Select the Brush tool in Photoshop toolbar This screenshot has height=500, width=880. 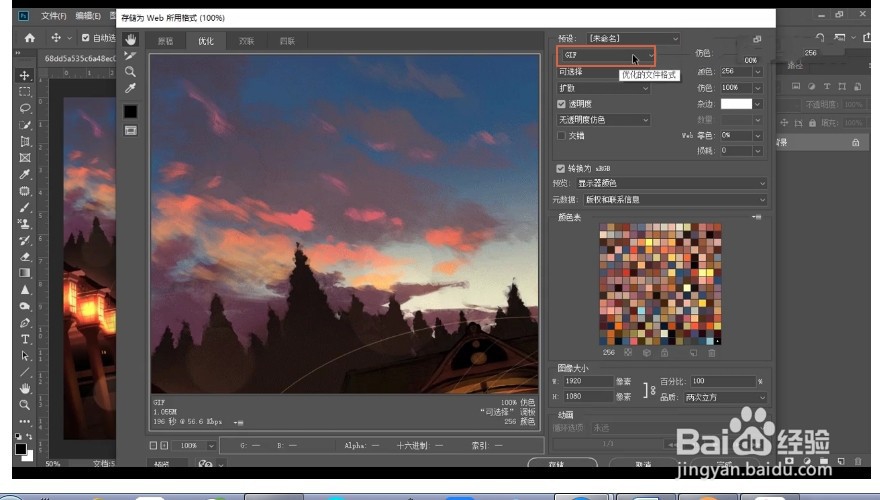click(25, 207)
